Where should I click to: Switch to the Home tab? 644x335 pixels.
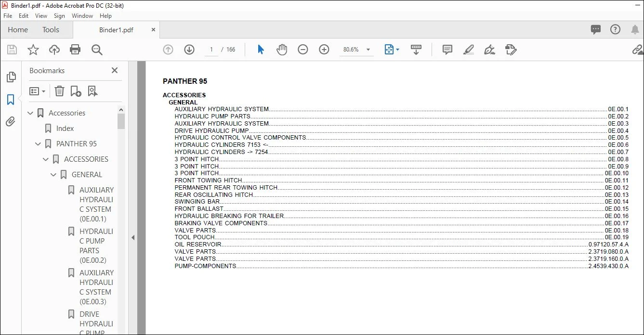coord(18,30)
